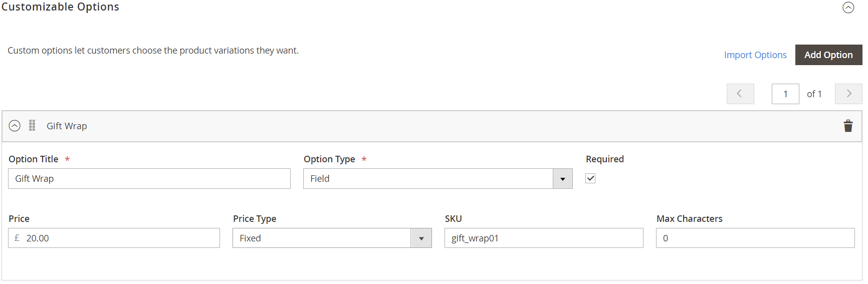
Task: Click into the Option Title field
Action: (x=149, y=179)
